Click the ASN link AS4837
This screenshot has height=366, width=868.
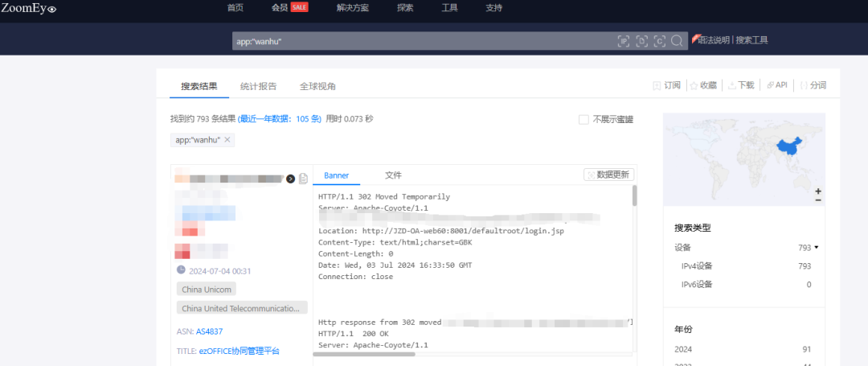(x=209, y=331)
